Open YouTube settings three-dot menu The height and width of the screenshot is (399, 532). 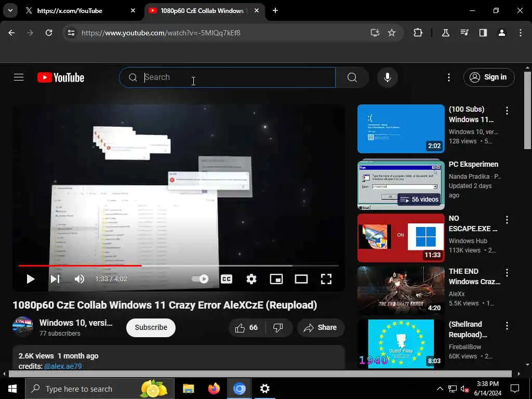point(449,77)
